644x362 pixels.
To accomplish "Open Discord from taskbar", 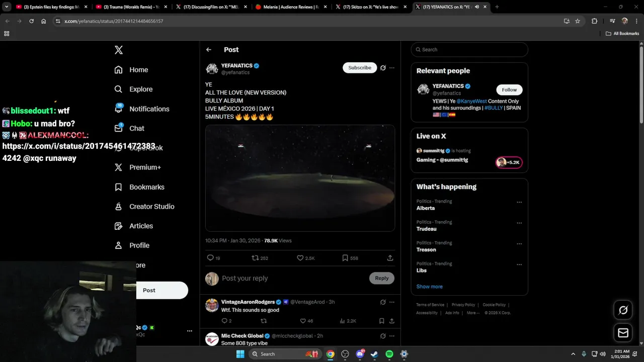I will 360,354.
